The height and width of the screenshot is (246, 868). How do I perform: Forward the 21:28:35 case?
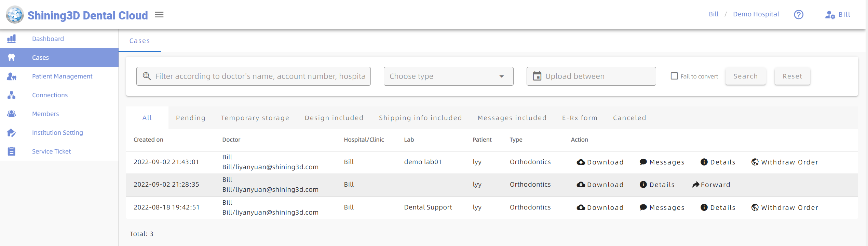pos(711,185)
